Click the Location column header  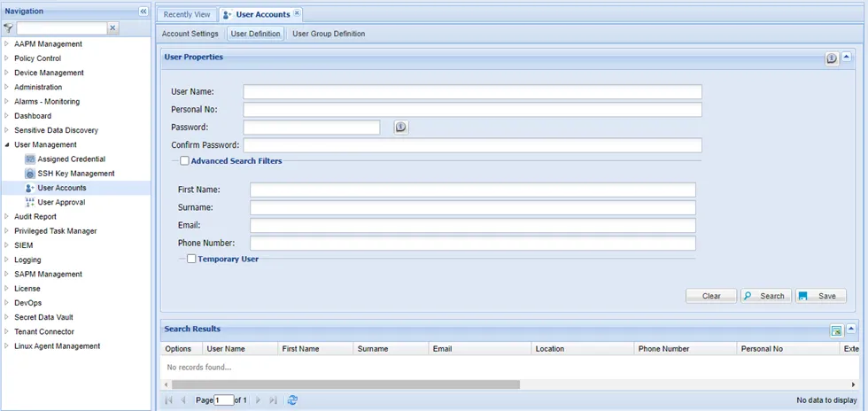(x=583, y=349)
